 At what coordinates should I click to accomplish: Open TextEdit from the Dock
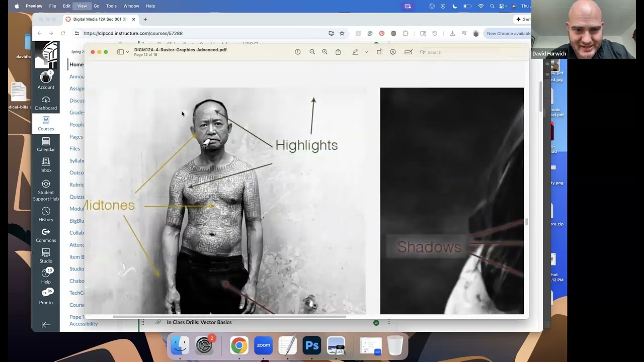pyautogui.click(x=288, y=346)
